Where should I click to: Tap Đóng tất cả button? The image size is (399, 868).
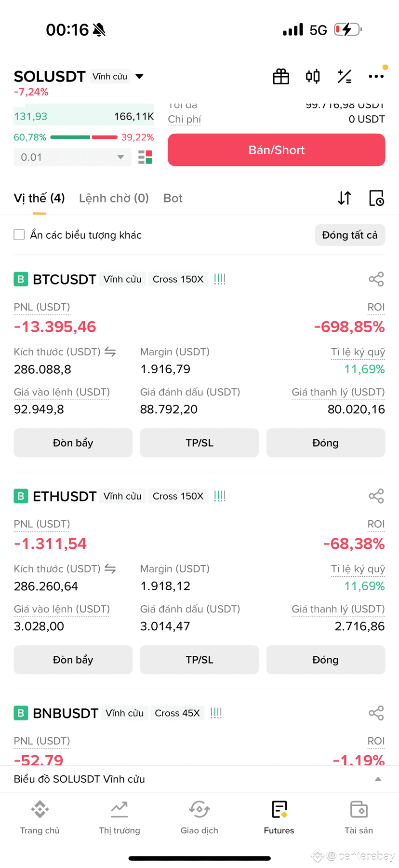click(350, 235)
